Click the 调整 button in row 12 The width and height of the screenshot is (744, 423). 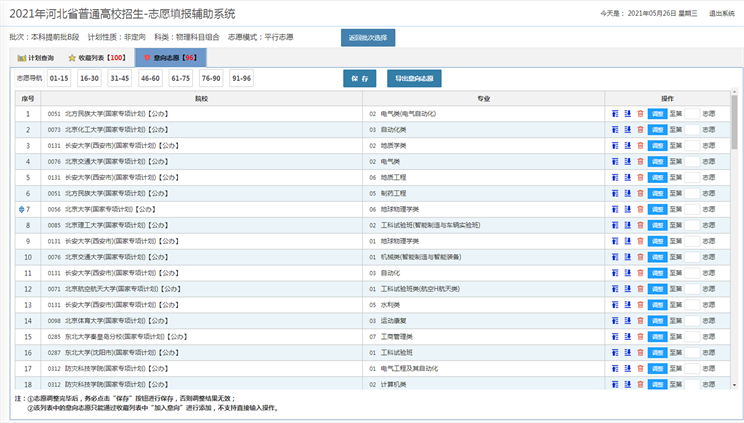(657, 289)
